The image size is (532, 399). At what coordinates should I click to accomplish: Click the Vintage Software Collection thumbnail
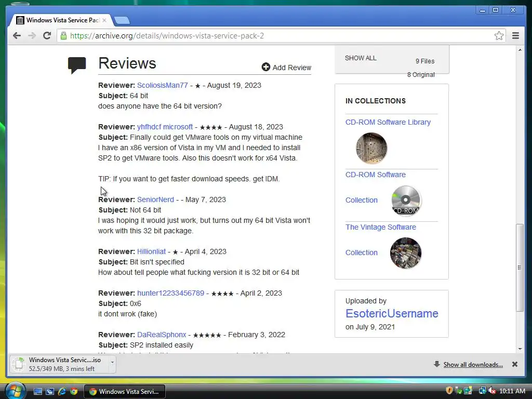406,253
